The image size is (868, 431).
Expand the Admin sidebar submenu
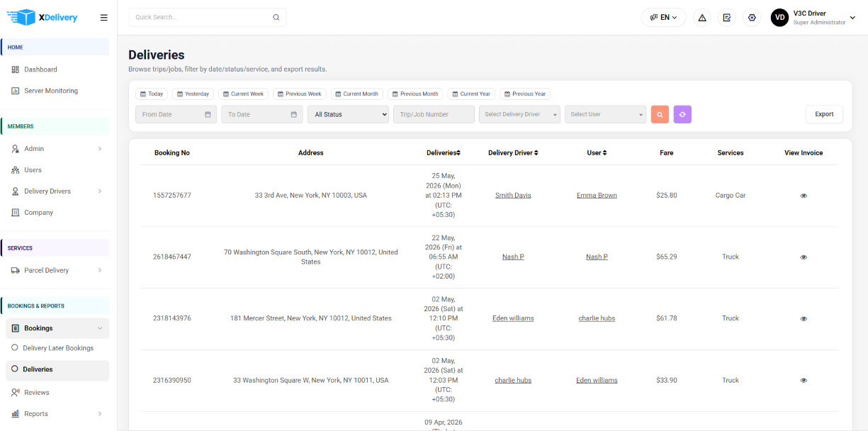pos(100,149)
